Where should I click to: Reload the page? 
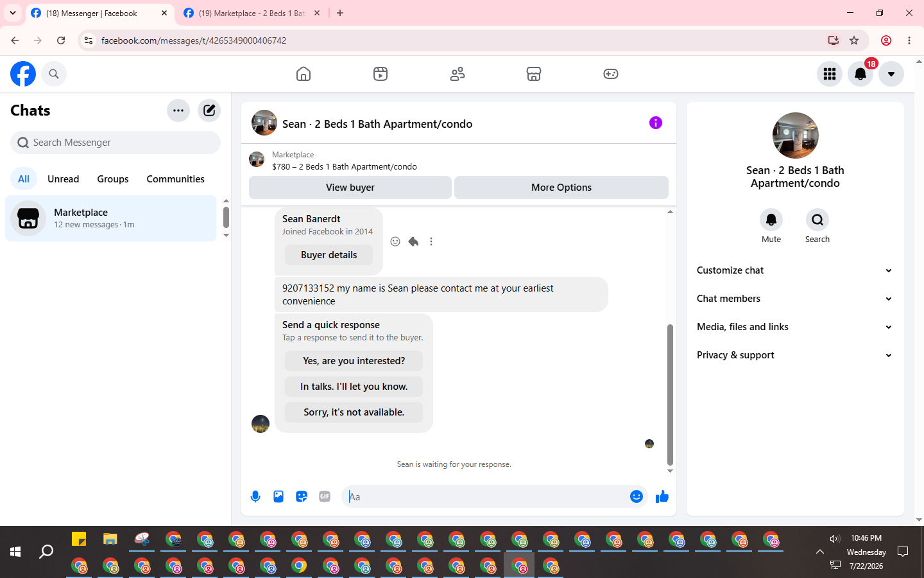pyautogui.click(x=61, y=40)
